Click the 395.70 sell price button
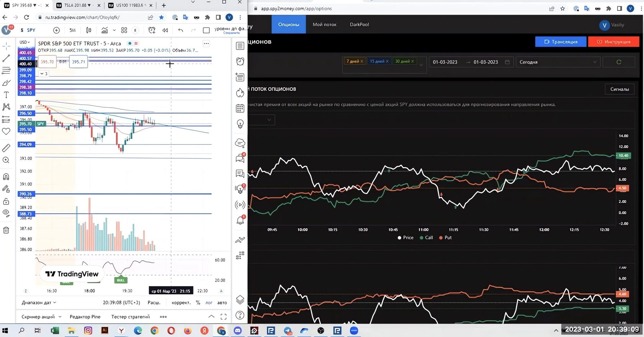Screen dimensions: 644x337 click(x=47, y=62)
